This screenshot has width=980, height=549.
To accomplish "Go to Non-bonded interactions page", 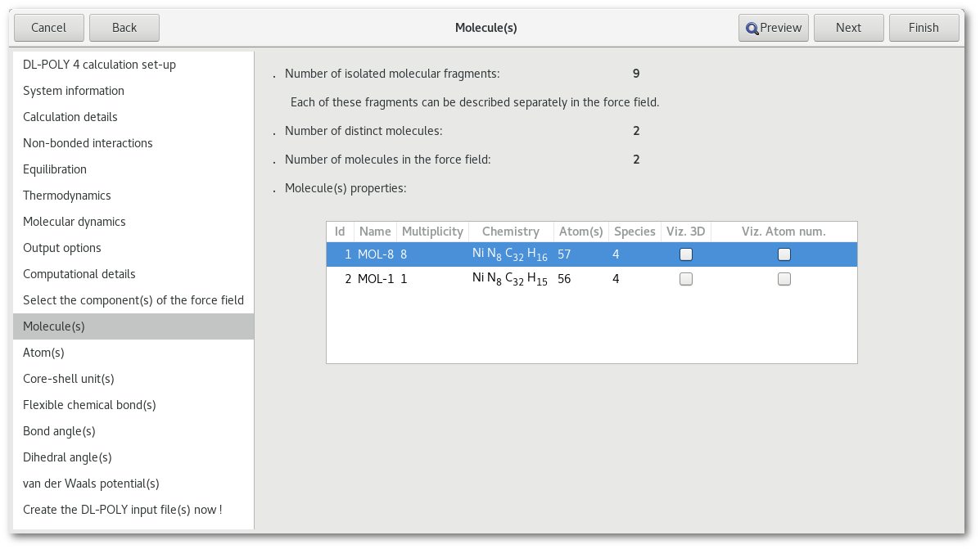I will tap(88, 143).
